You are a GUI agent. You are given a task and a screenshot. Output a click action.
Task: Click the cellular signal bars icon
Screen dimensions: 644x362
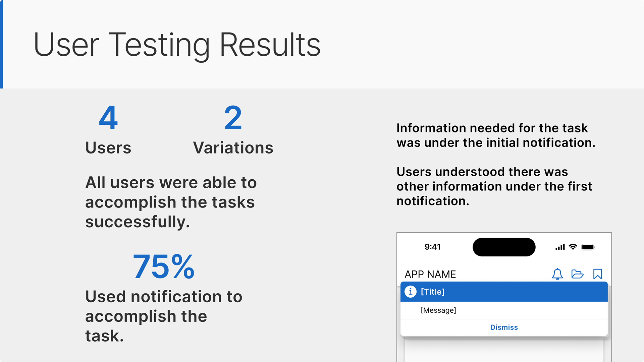pyautogui.click(x=560, y=247)
